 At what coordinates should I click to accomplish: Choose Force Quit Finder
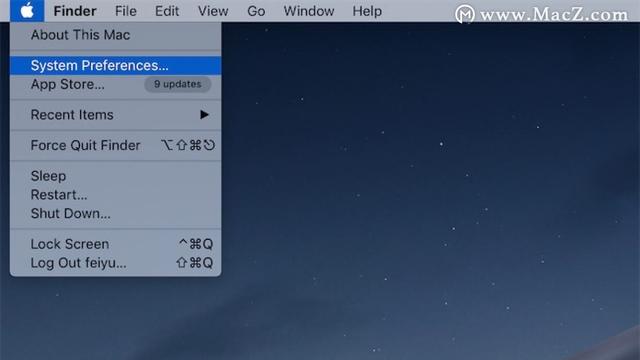(x=116, y=145)
